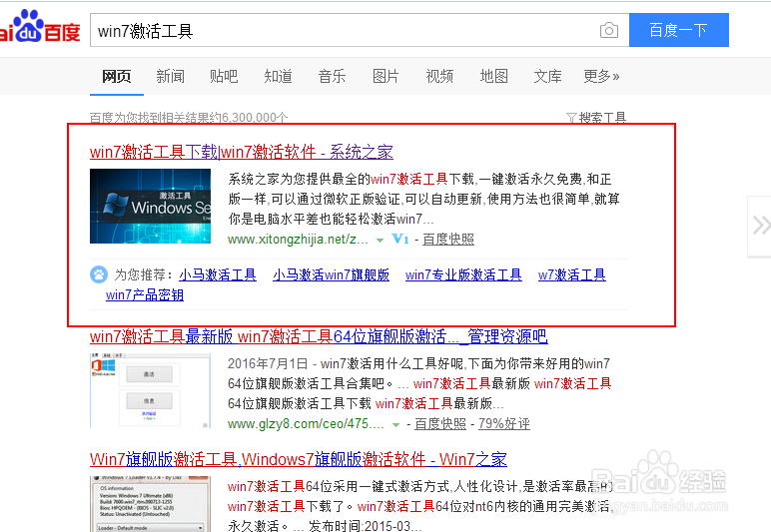Expand dropdown arrow next to glzy8 URL
Screen dimensions: 771x532
click(395, 425)
